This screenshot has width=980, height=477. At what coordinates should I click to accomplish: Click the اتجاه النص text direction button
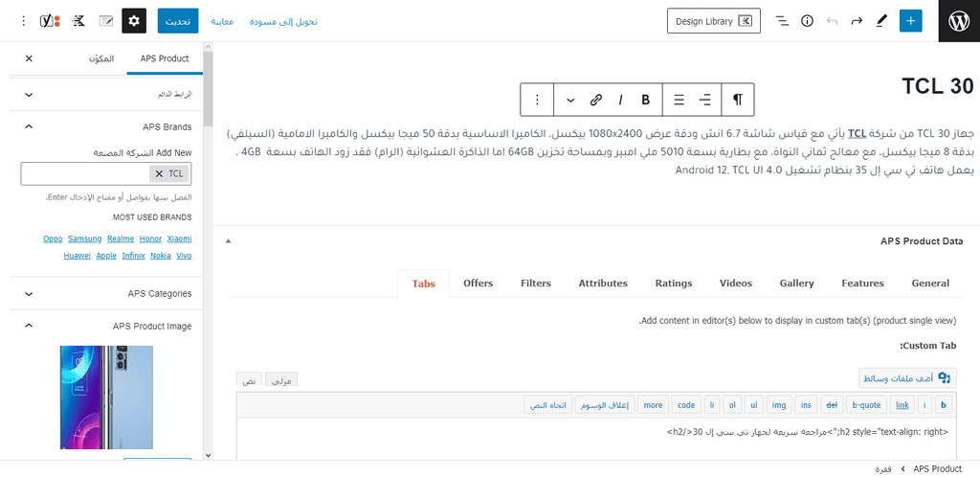coord(548,405)
